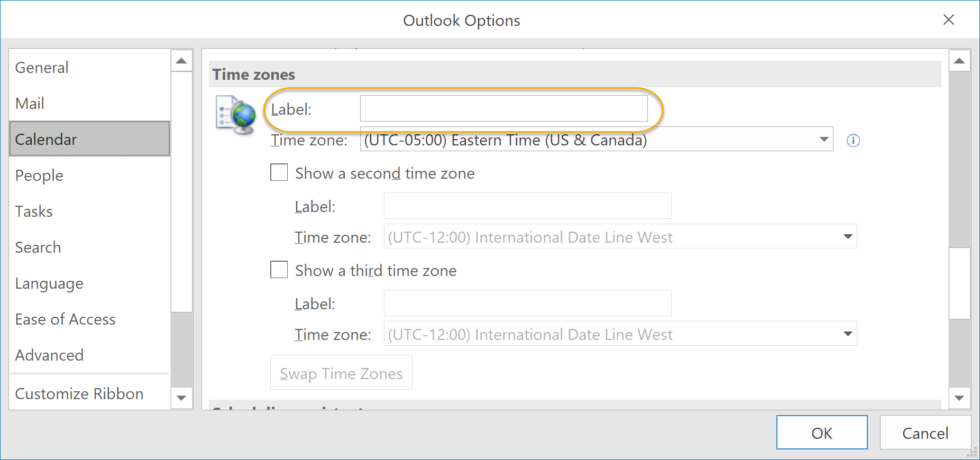Viewport: 980px width, 460px height.
Task: Click the globe time zones icon
Action: tap(236, 115)
